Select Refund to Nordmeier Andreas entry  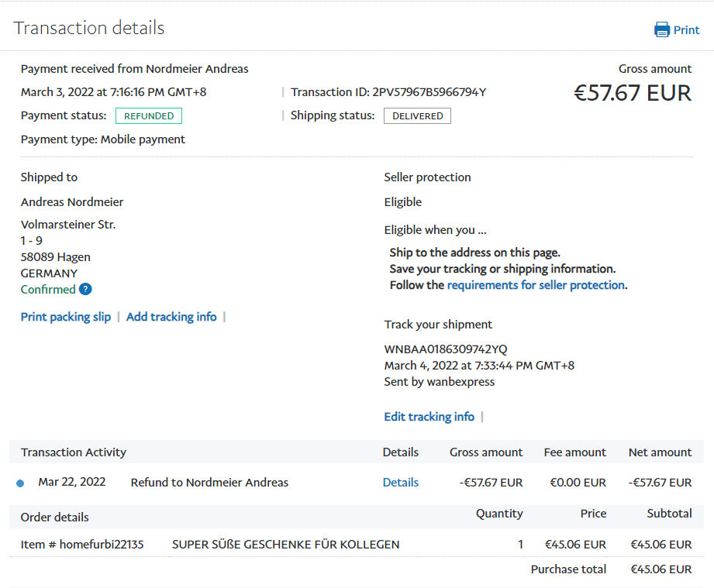pos(209,483)
